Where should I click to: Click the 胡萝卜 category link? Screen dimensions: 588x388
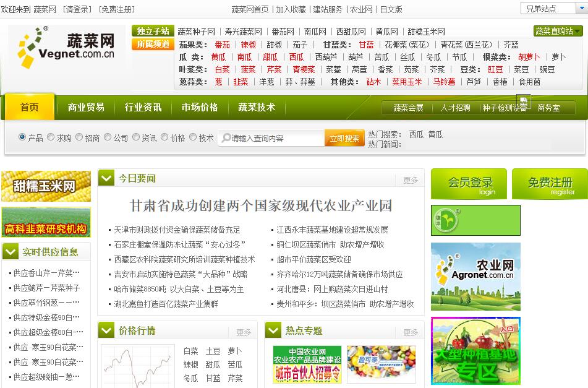tap(529, 57)
